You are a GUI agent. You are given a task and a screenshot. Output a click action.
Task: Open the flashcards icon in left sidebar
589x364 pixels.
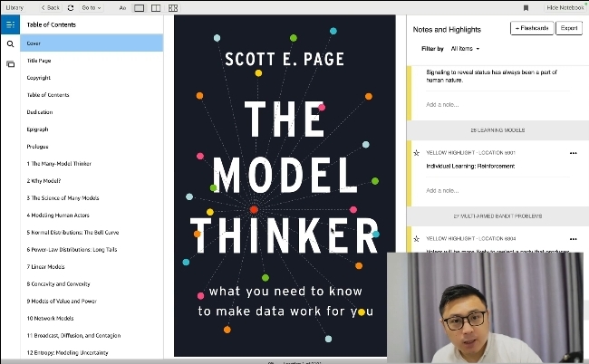(x=11, y=64)
